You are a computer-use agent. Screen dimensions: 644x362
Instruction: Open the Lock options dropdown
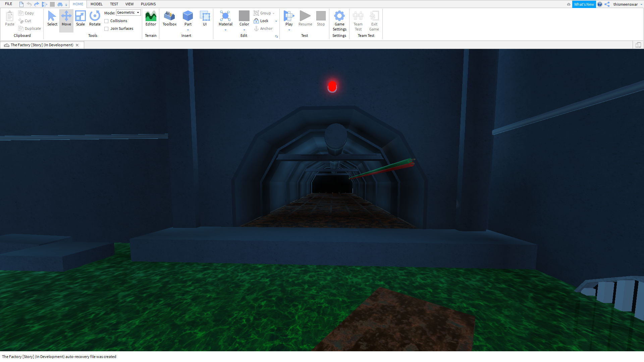coord(276,21)
